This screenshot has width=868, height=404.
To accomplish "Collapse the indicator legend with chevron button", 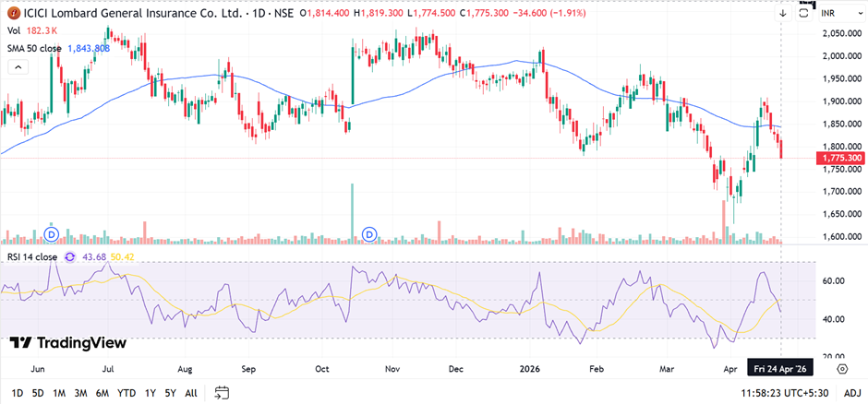I will pos(17,67).
